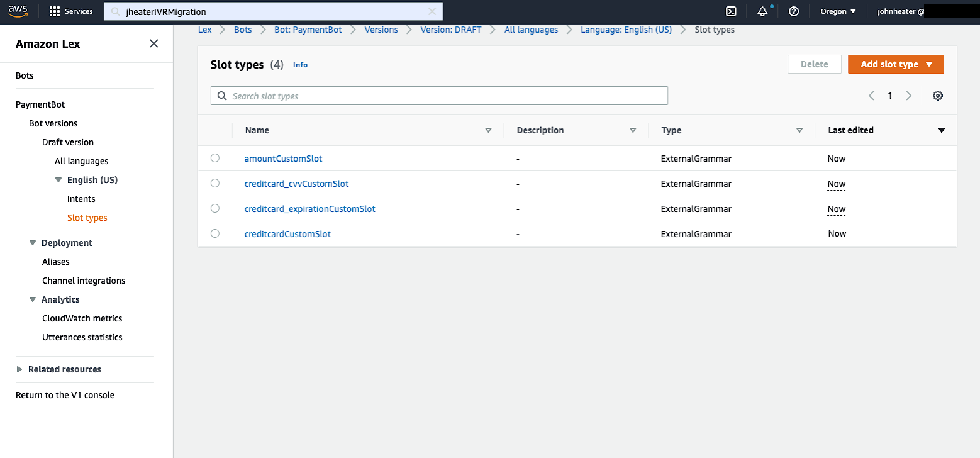The image size is (980, 458).
Task: Open the help question mark icon
Action: pyautogui.click(x=794, y=11)
